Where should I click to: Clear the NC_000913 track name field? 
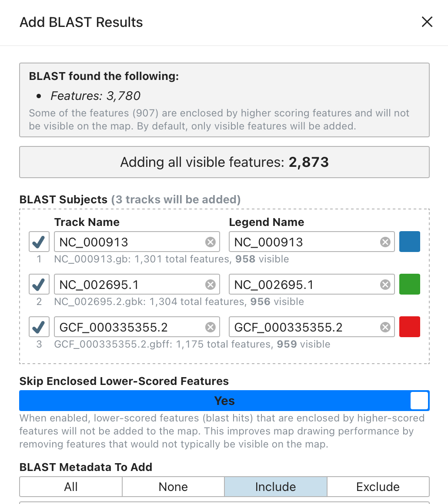[x=211, y=242]
